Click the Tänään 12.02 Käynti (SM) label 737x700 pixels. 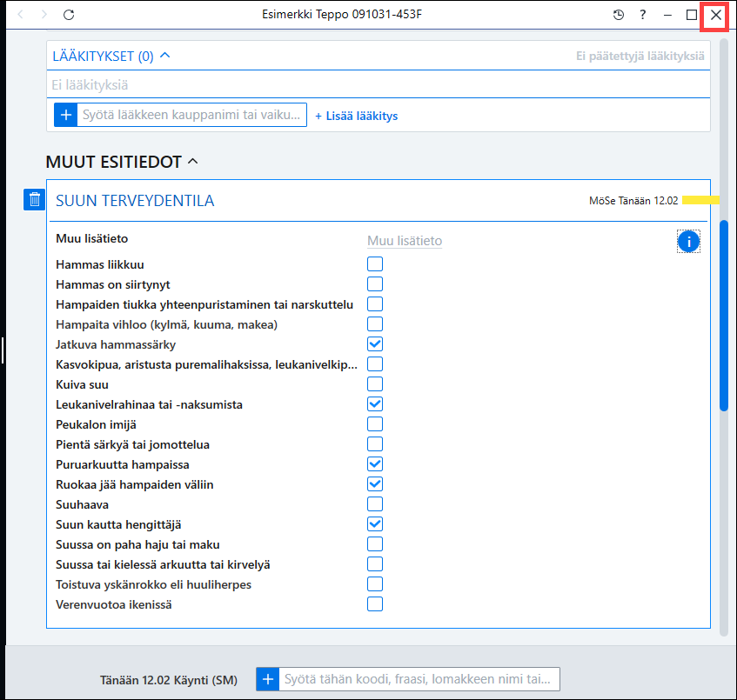(x=169, y=680)
